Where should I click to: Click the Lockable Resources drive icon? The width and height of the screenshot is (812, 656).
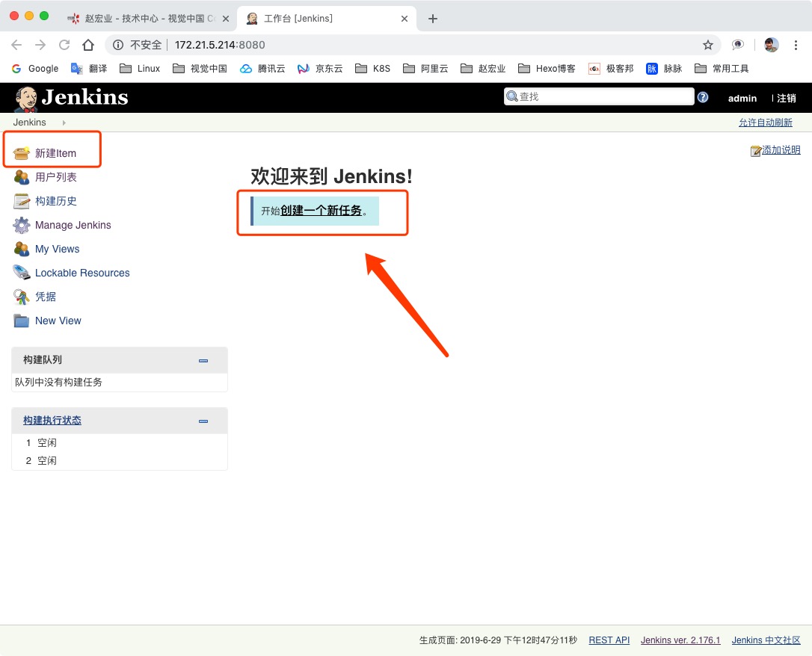[21, 273]
